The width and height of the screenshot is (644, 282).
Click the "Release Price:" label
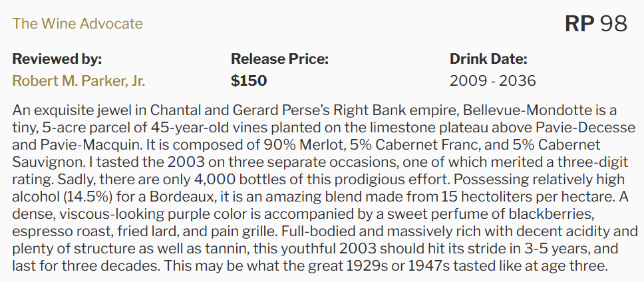[279, 59]
